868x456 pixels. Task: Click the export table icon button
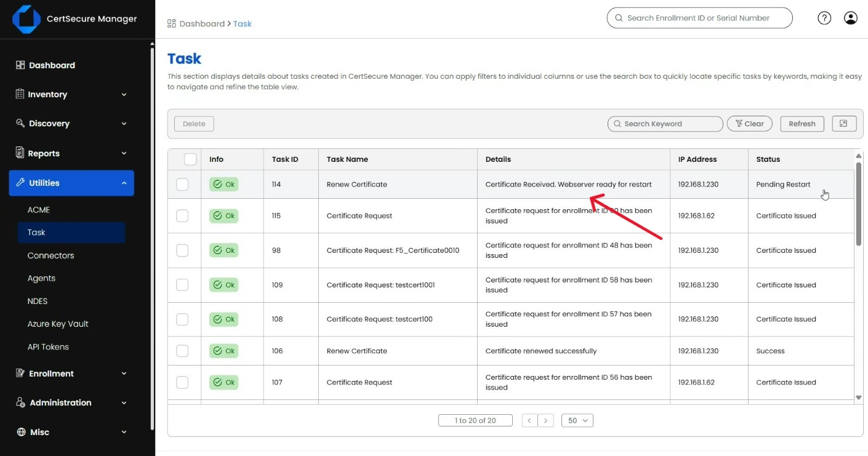[x=844, y=124]
